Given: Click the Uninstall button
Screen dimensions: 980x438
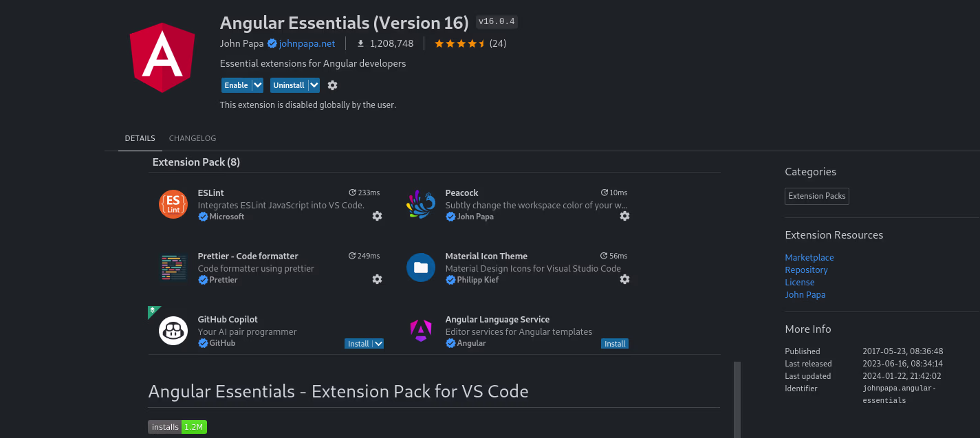Looking at the screenshot, I should [289, 85].
